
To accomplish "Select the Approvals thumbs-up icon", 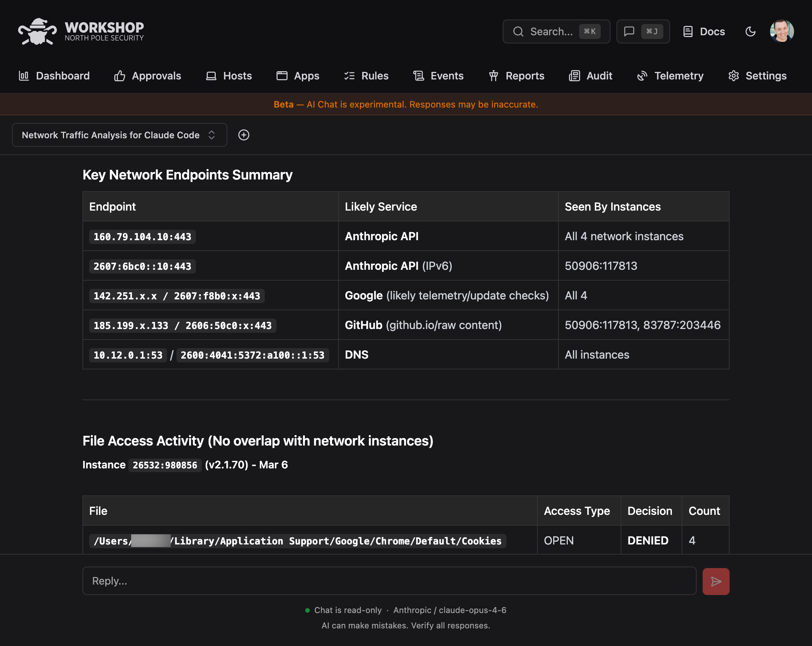I will (119, 76).
